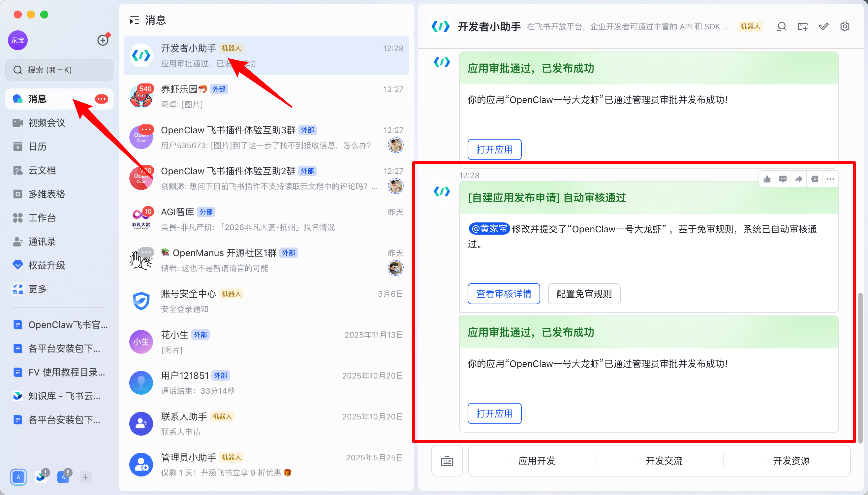Screen dimensions: 868x495
Task: Click the bottom 打开应用 button
Action: click(494, 413)
